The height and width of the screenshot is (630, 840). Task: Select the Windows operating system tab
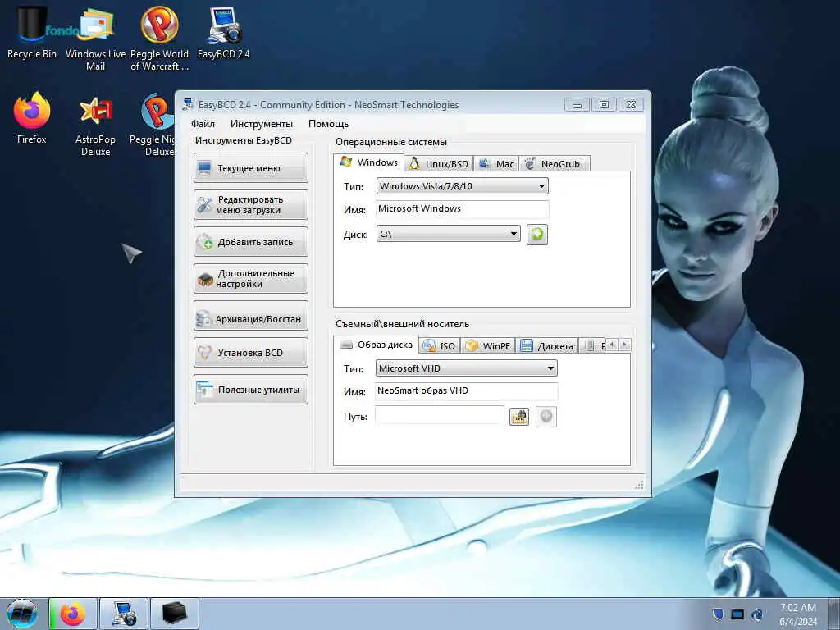368,162
